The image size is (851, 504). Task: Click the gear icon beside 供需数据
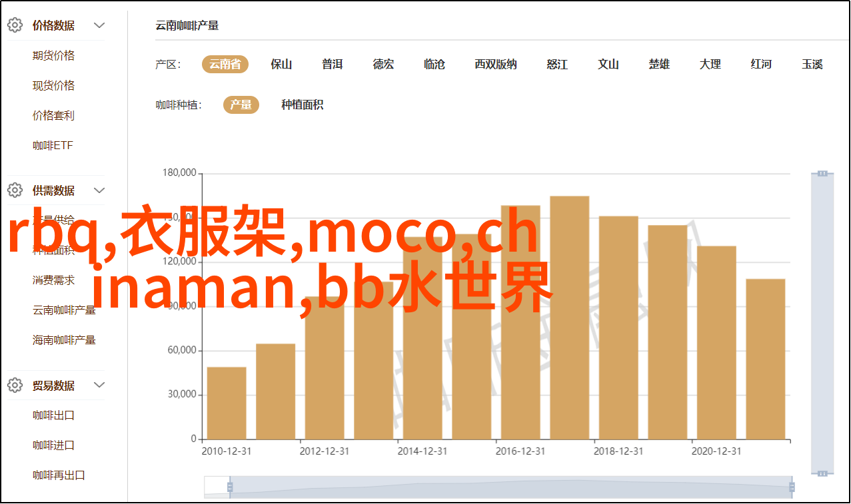pos(15,190)
